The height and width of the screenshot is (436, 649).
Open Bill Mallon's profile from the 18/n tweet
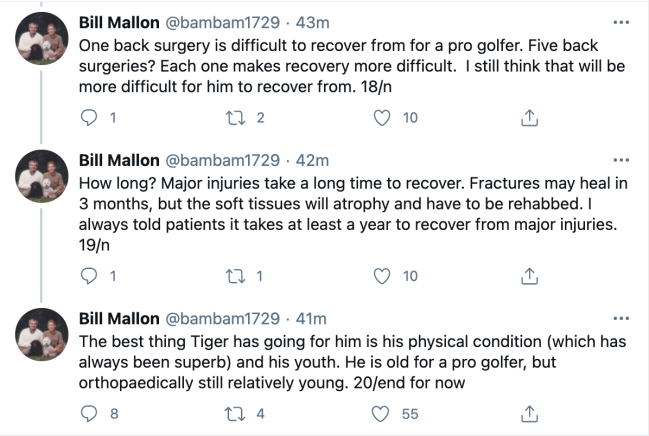click(117, 22)
